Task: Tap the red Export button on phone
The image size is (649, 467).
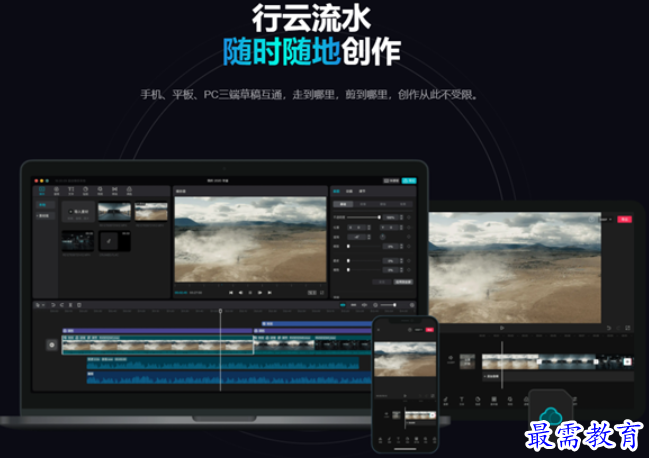Action: 430,330
